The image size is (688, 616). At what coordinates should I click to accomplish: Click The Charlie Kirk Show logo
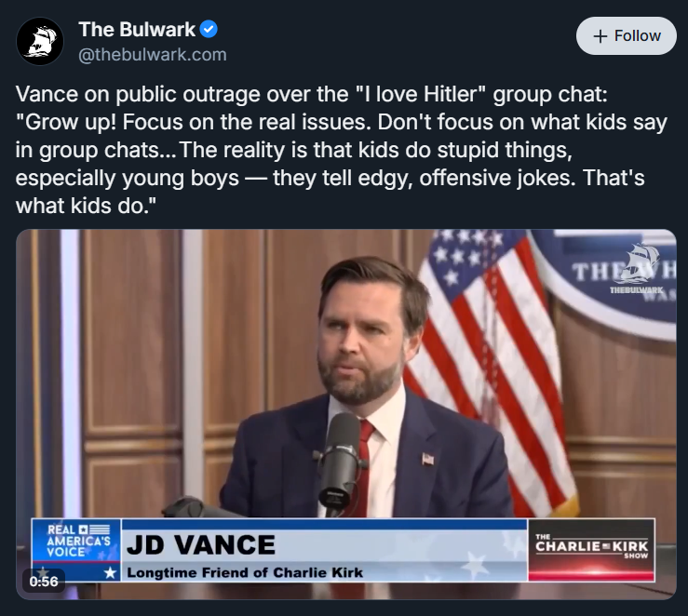click(x=590, y=548)
